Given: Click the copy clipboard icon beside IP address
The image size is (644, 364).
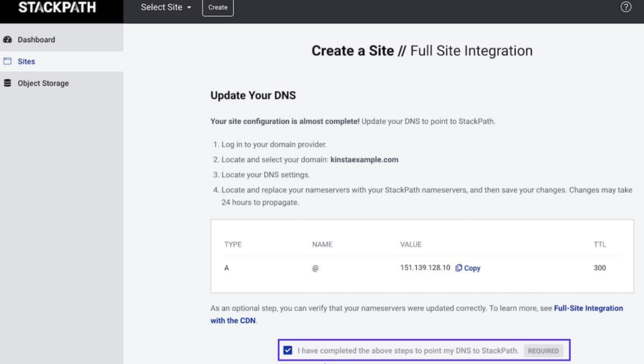Looking at the screenshot, I should (x=458, y=268).
